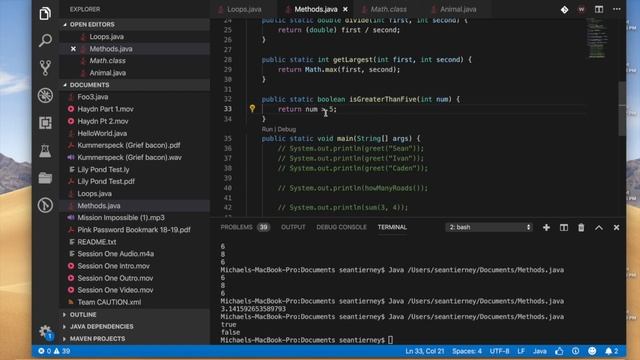
Task: Click the Ln 33, Col 21 status entry
Action: tap(424, 351)
